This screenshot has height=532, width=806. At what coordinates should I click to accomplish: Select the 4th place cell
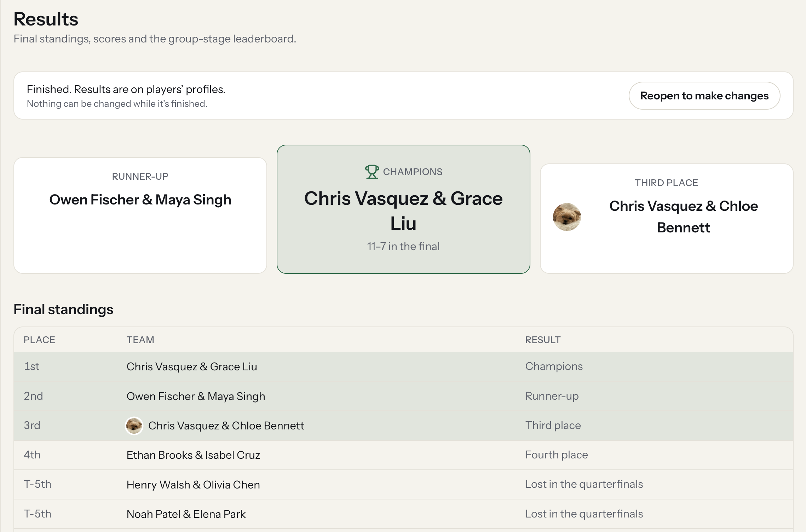32,455
